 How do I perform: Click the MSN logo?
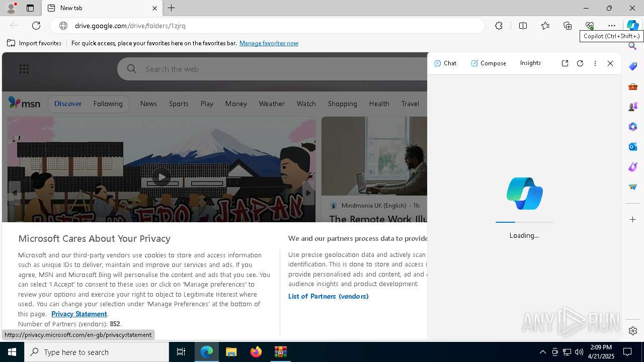[24, 103]
